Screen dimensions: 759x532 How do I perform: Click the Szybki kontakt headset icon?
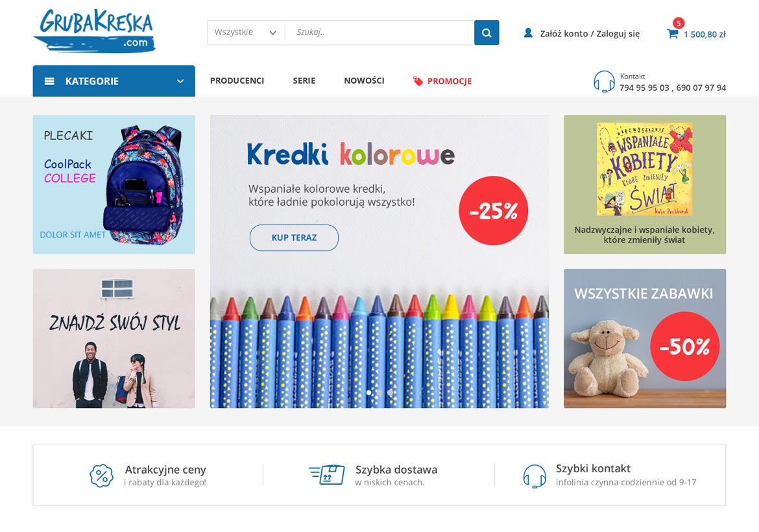[535, 476]
